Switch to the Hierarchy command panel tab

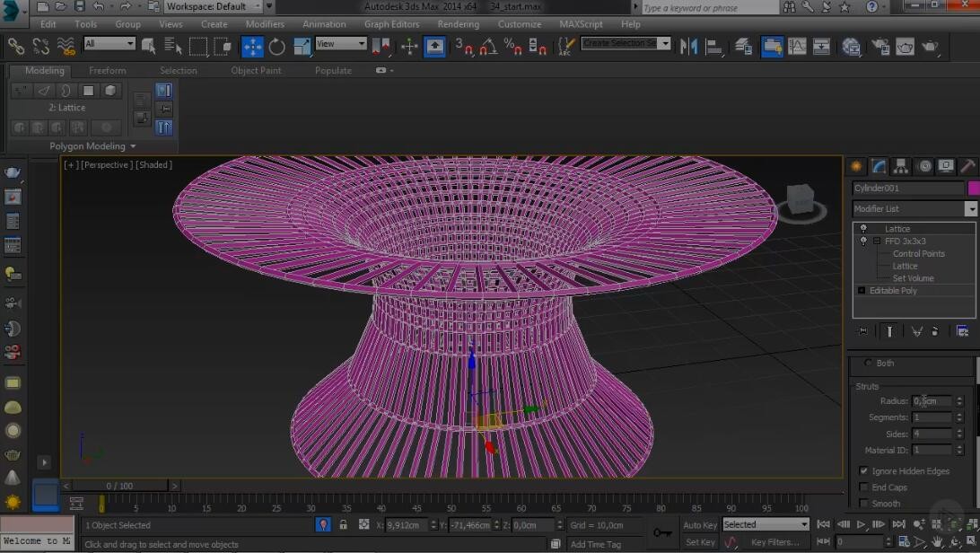(x=901, y=165)
